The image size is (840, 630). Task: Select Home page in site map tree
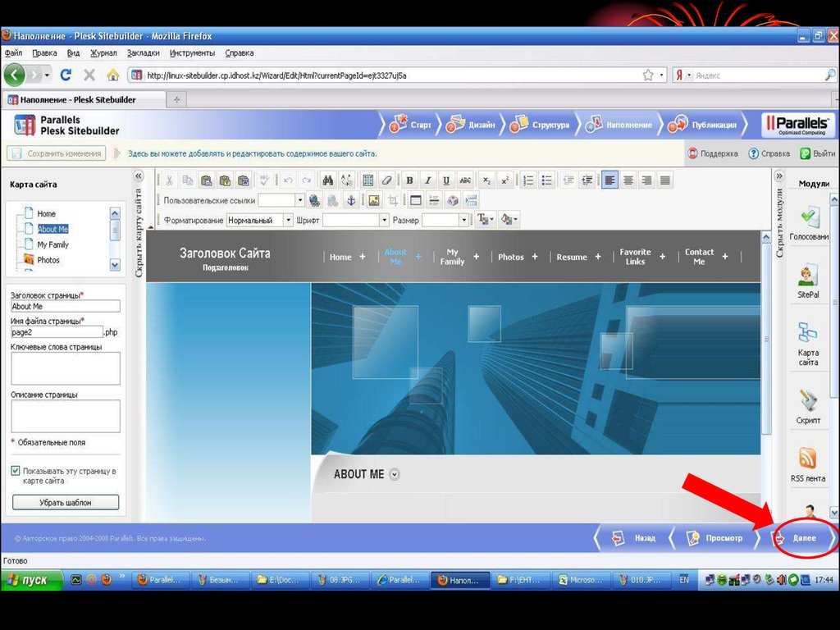click(x=47, y=214)
